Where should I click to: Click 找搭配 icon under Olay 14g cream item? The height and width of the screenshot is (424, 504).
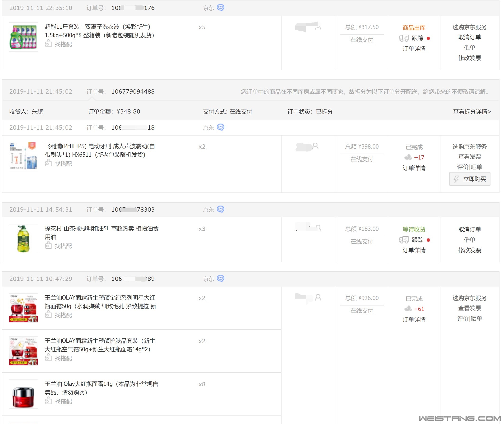49,401
